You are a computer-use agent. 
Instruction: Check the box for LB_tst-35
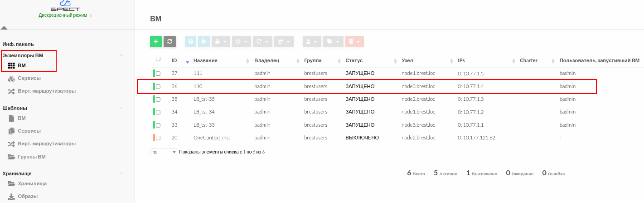158,99
